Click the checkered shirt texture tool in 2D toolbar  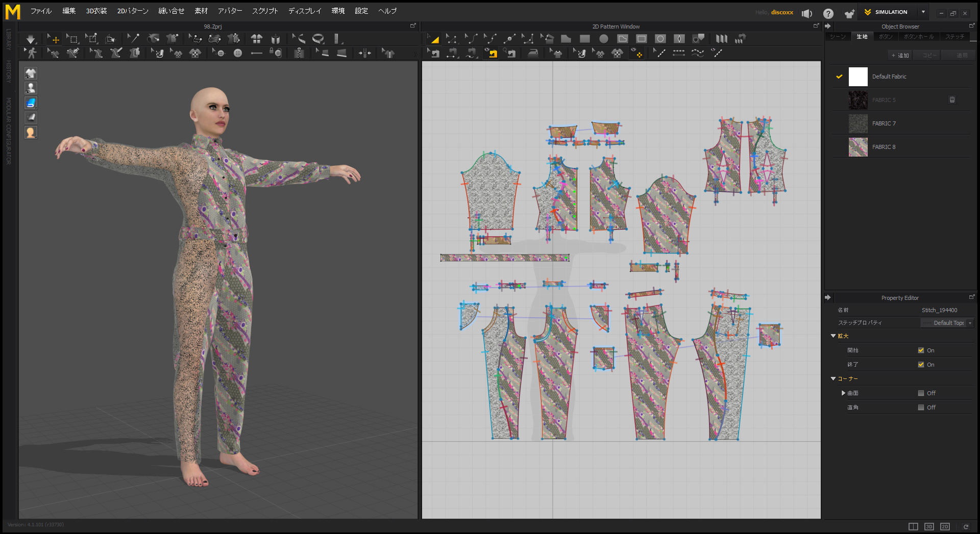(617, 53)
